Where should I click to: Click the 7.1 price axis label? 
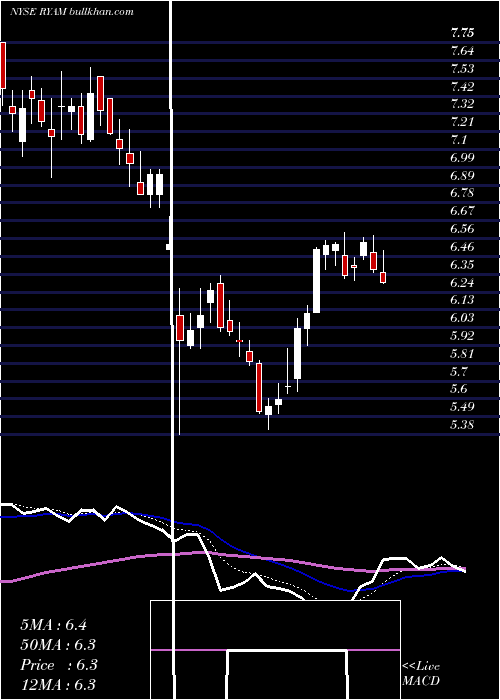459,140
